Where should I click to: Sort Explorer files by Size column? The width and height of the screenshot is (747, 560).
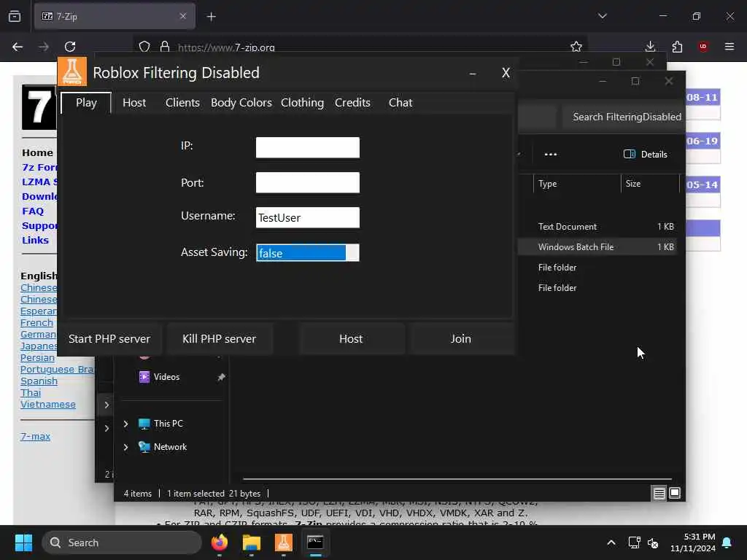[x=650, y=184]
